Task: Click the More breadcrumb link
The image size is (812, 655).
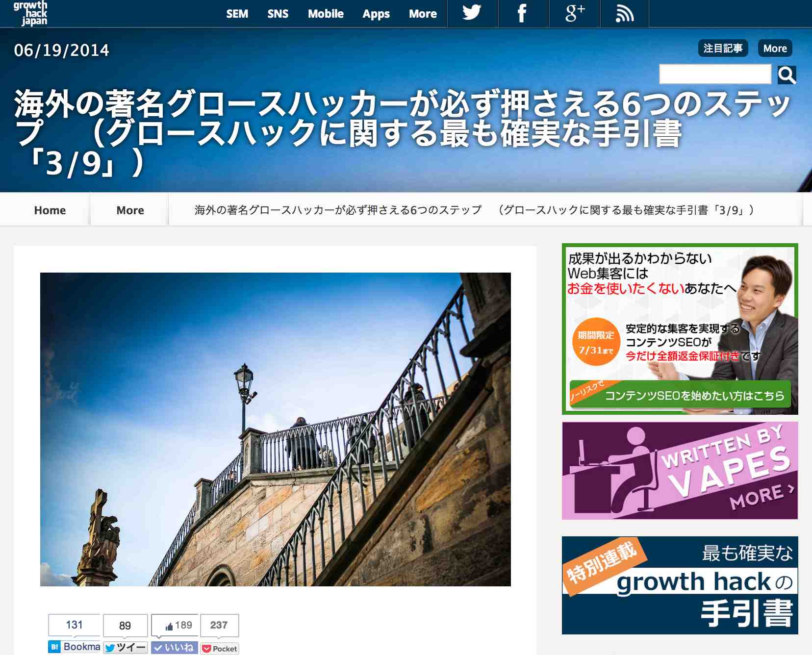Action: pyautogui.click(x=130, y=210)
